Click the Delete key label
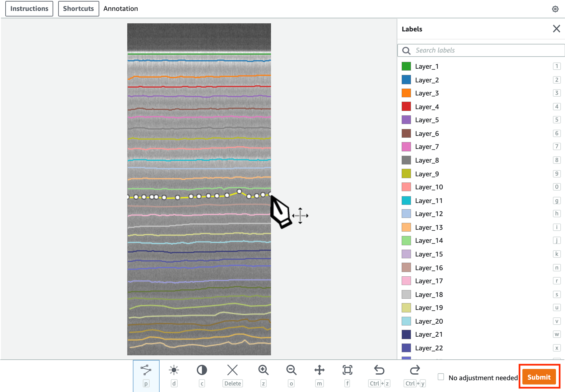The width and height of the screenshot is (565, 392). (x=232, y=384)
